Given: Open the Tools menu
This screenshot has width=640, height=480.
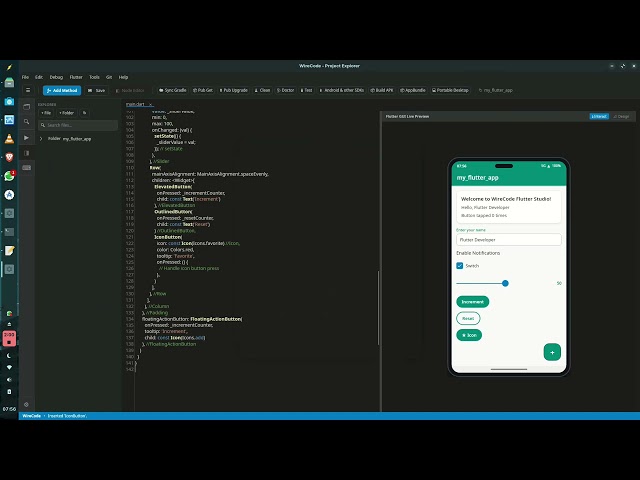Looking at the screenshot, I should [94, 77].
